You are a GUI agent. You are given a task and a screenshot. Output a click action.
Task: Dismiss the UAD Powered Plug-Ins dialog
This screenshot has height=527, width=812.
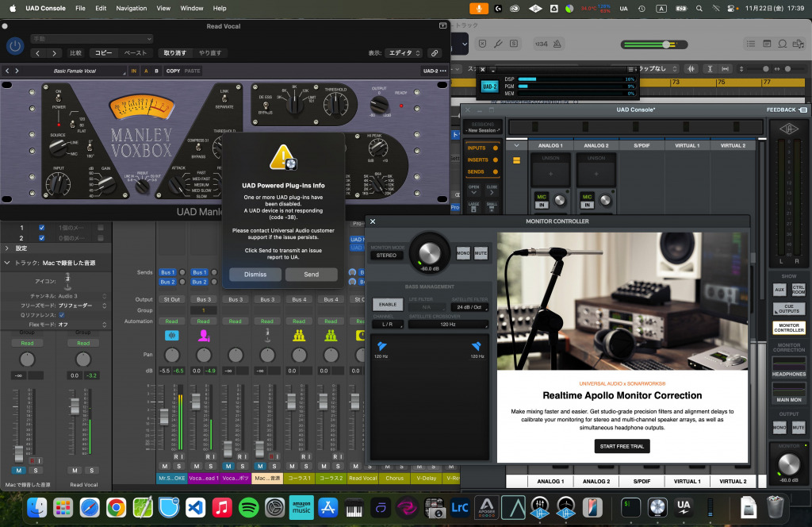click(255, 274)
